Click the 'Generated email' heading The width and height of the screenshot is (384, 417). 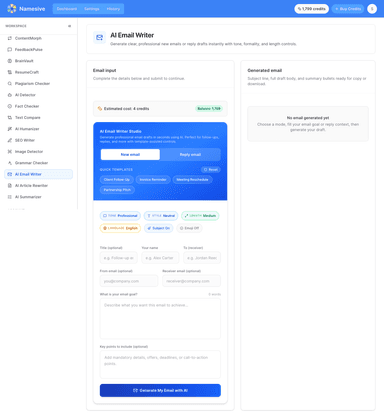point(265,70)
